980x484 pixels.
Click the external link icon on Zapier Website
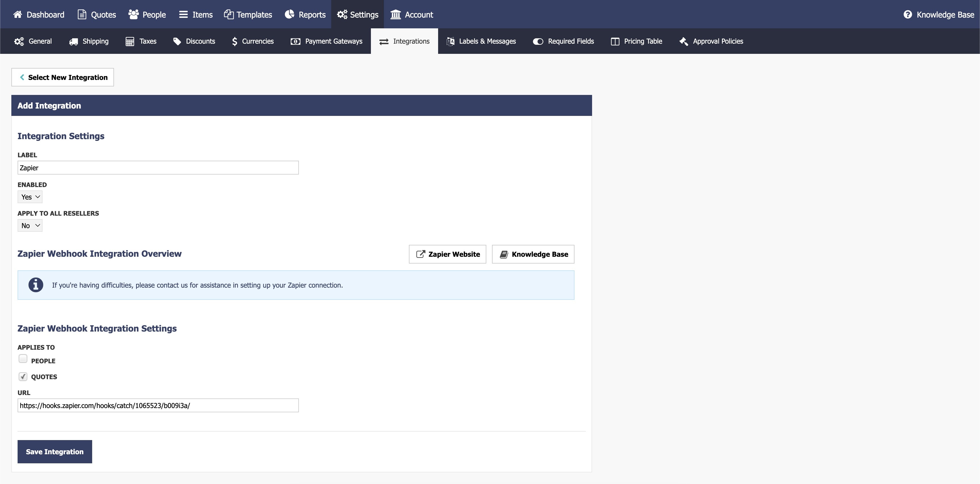[420, 254]
